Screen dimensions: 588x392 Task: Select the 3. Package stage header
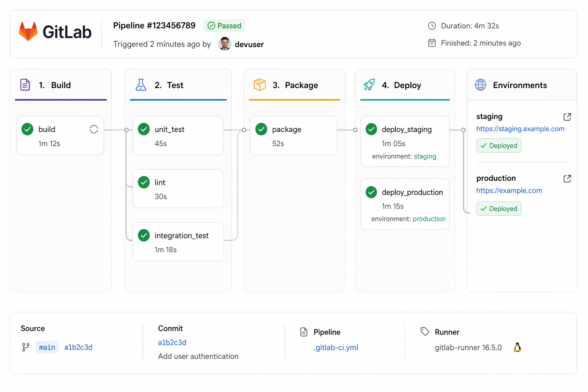(295, 85)
